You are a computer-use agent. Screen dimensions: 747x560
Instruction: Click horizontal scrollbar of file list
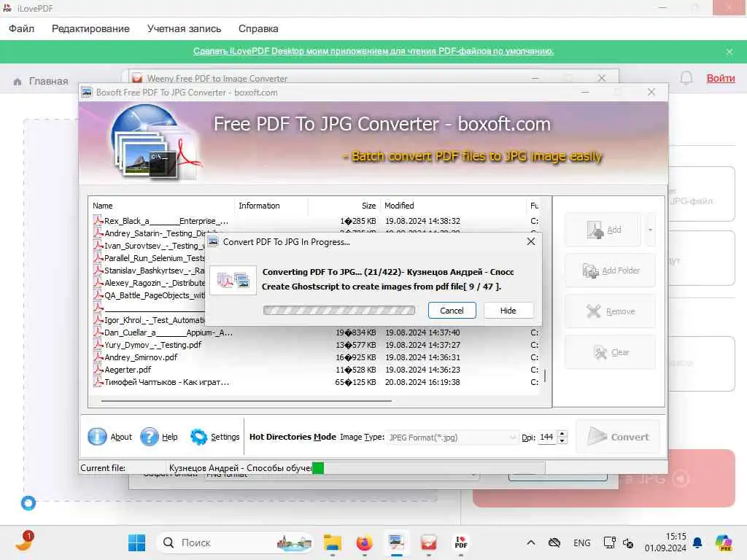tap(247, 401)
